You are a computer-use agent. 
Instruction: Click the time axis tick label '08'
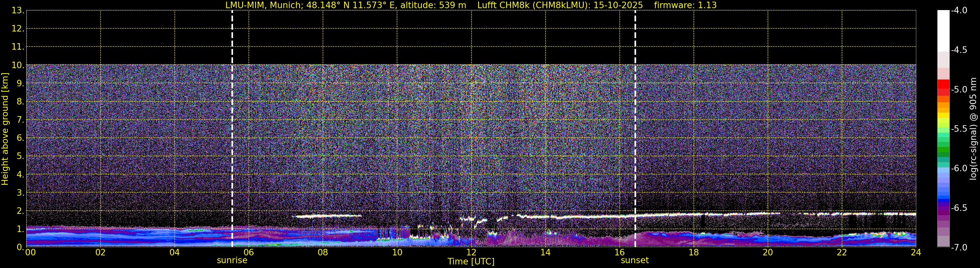[323, 252]
